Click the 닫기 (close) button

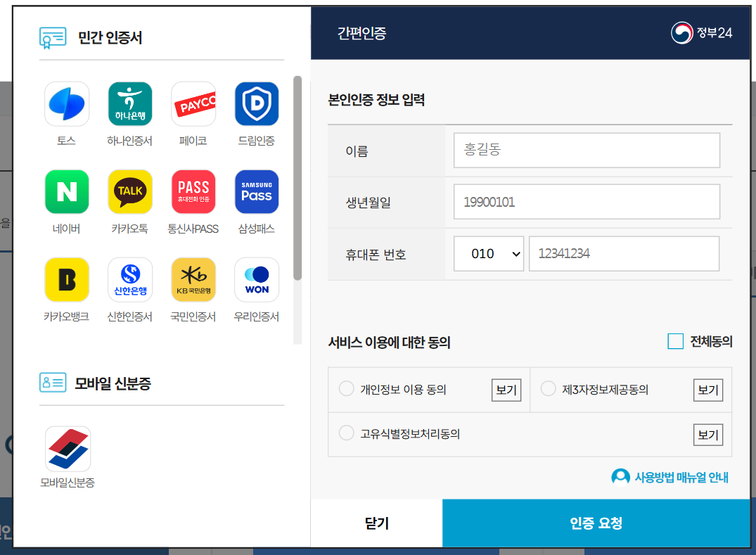376,523
